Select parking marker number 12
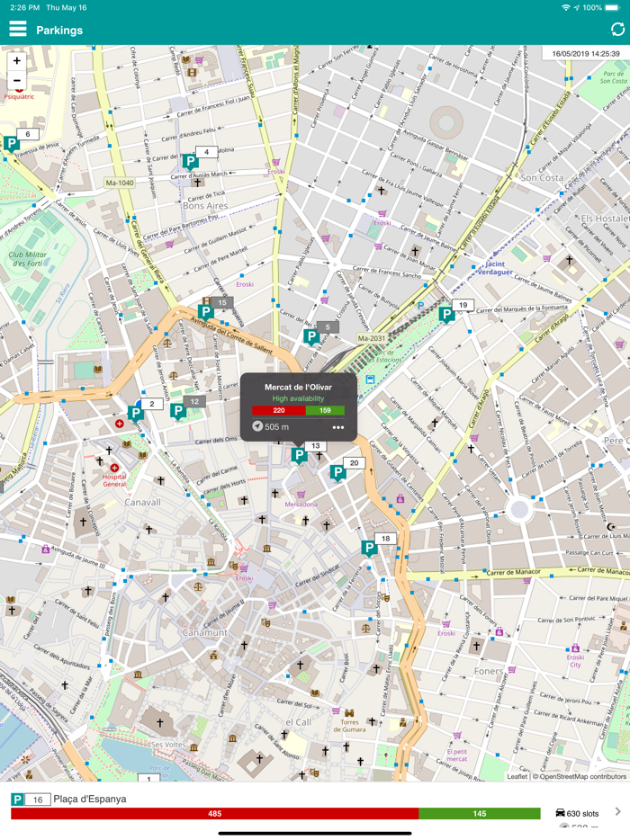The height and width of the screenshot is (840, 630). [178, 411]
